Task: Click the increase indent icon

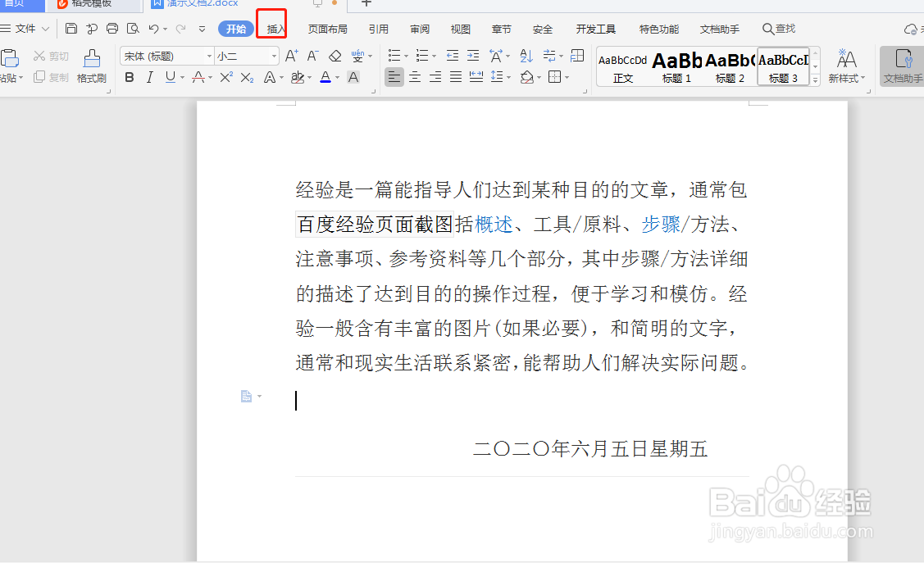Action: tap(472, 56)
